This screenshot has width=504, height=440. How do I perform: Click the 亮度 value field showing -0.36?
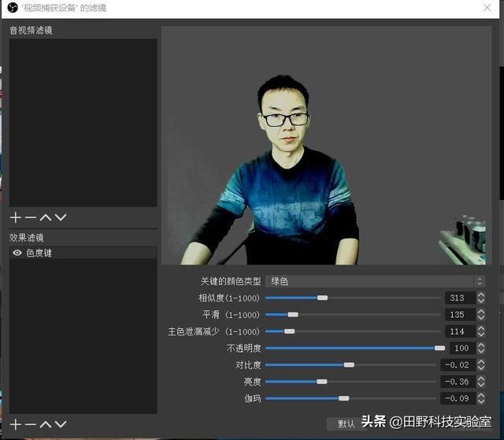click(x=458, y=382)
